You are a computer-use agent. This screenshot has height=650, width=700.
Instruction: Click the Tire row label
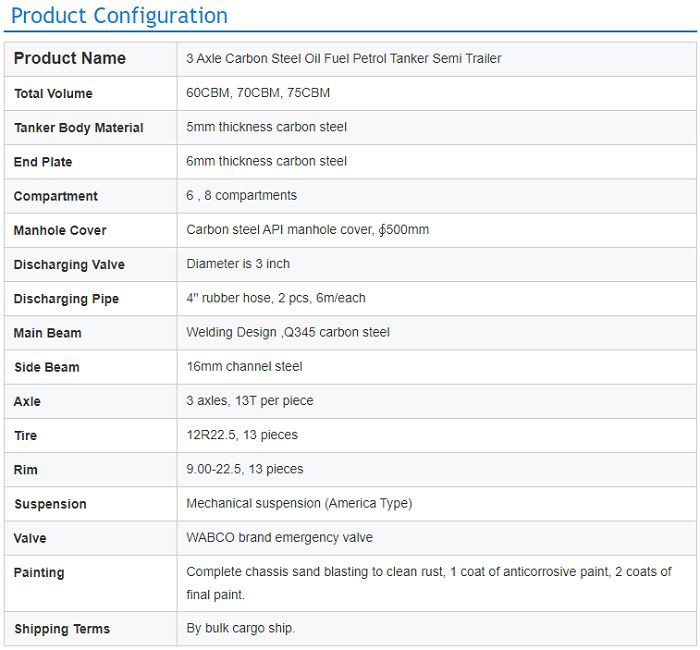(26, 436)
